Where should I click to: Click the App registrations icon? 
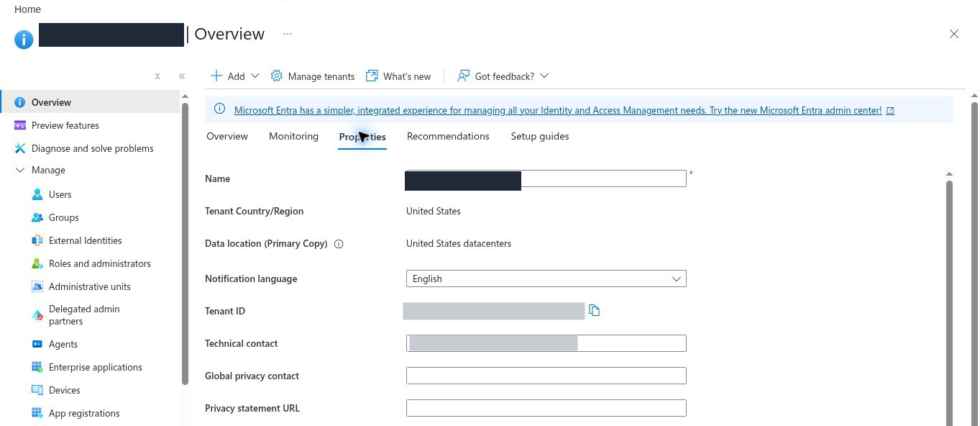point(37,413)
